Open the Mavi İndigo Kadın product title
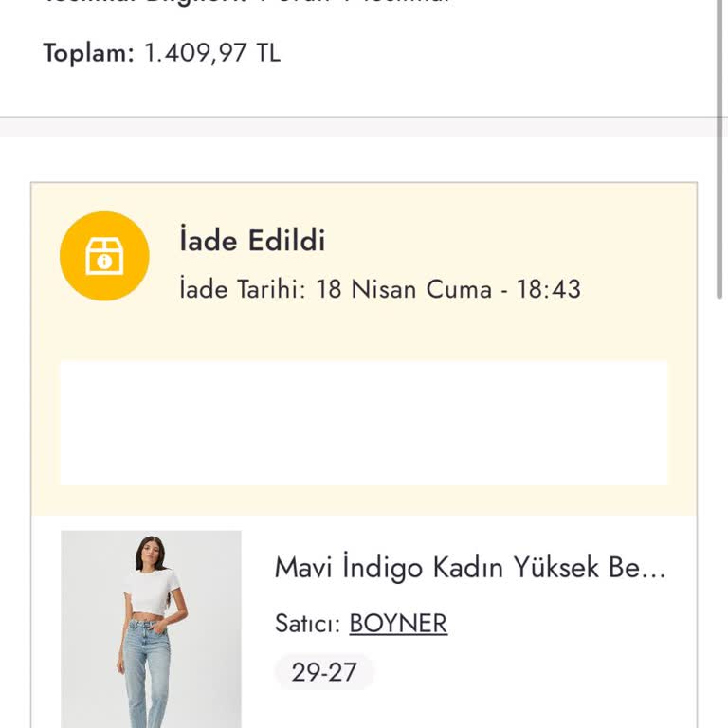 coord(470,568)
